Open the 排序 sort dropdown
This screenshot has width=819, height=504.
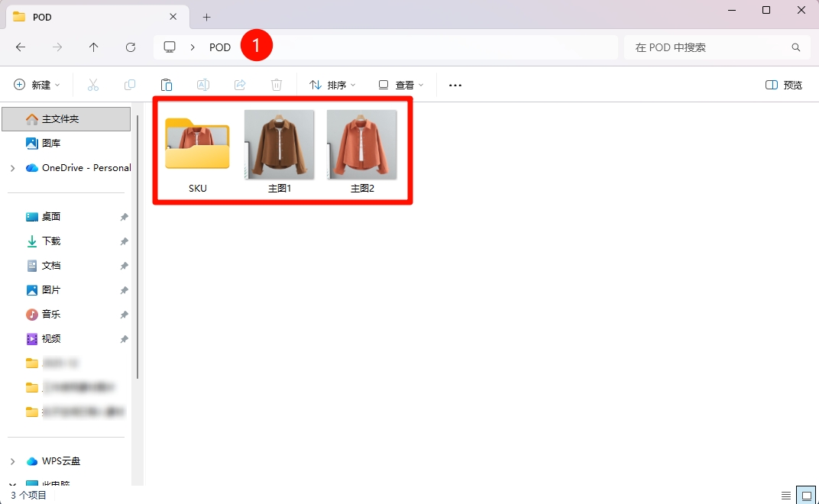(332, 85)
